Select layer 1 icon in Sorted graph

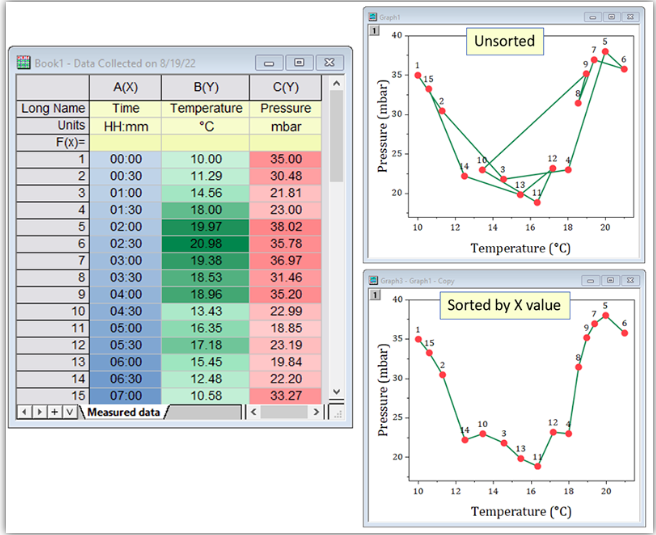click(x=375, y=295)
